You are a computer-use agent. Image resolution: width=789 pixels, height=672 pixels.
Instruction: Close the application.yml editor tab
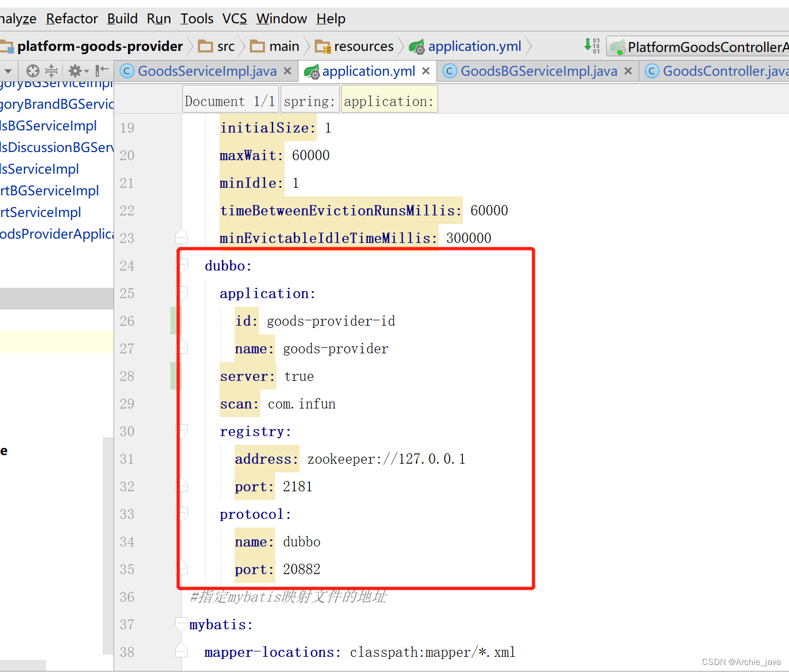[426, 71]
